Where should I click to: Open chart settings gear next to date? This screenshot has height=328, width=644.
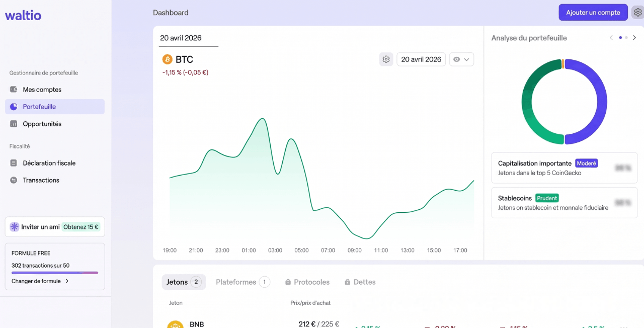386,59
